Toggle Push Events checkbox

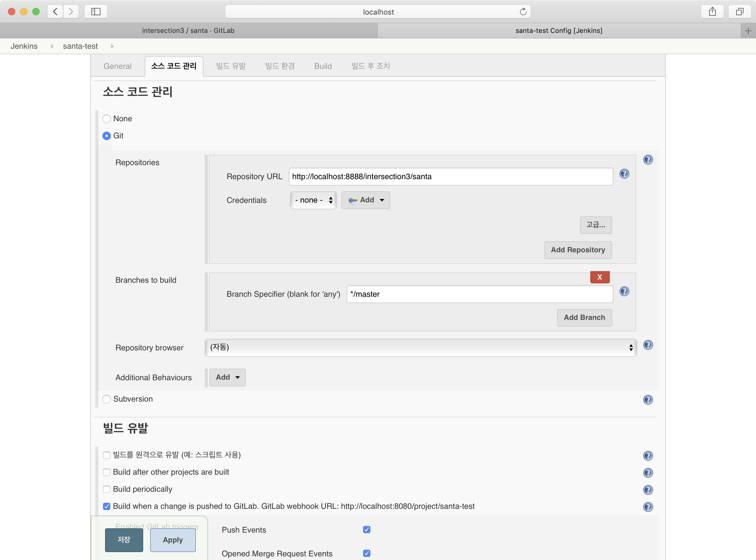(367, 530)
